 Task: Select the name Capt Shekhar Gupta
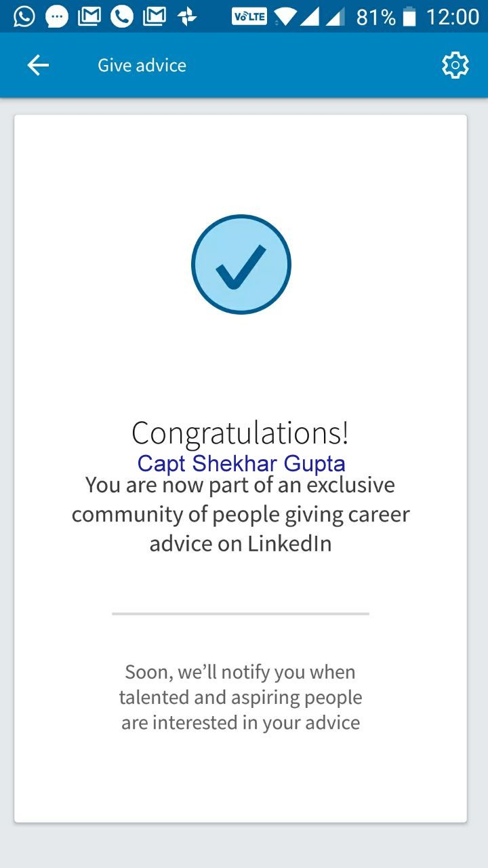(241, 463)
